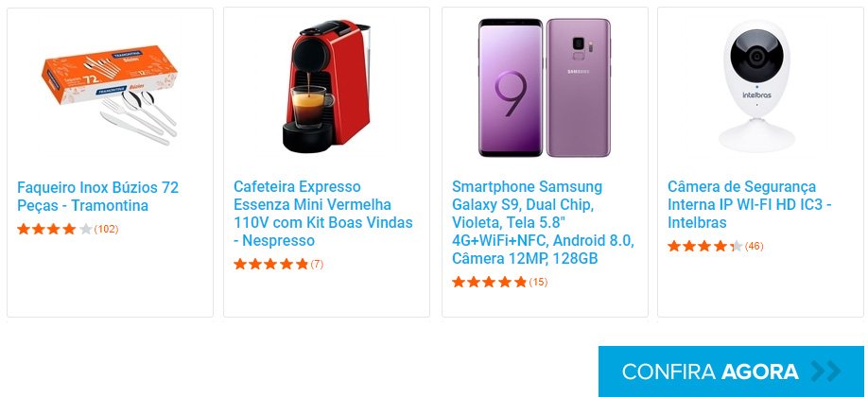
Task: Open the Faqueiro Inox Búzios 72 Peças link
Action: pyautogui.click(x=97, y=196)
